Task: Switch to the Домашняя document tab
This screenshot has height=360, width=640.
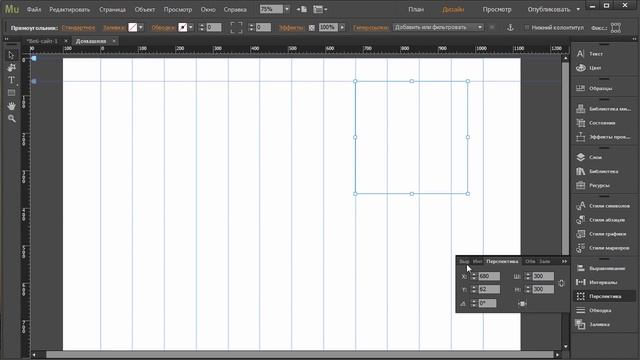Action: pyautogui.click(x=91, y=41)
